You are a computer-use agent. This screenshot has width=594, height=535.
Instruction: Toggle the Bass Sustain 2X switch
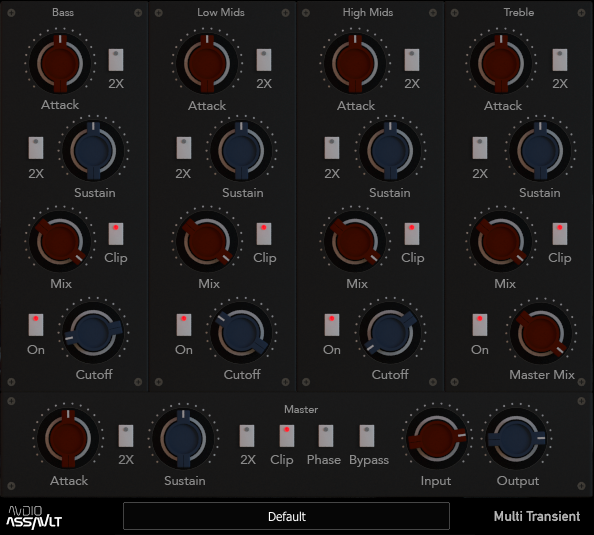coord(36,148)
